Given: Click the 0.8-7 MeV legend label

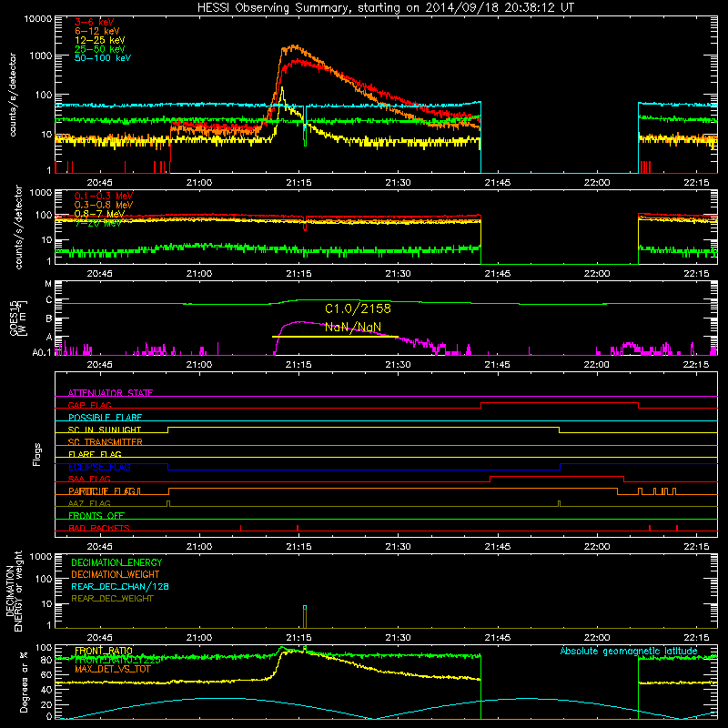Looking at the screenshot, I should (x=100, y=214).
